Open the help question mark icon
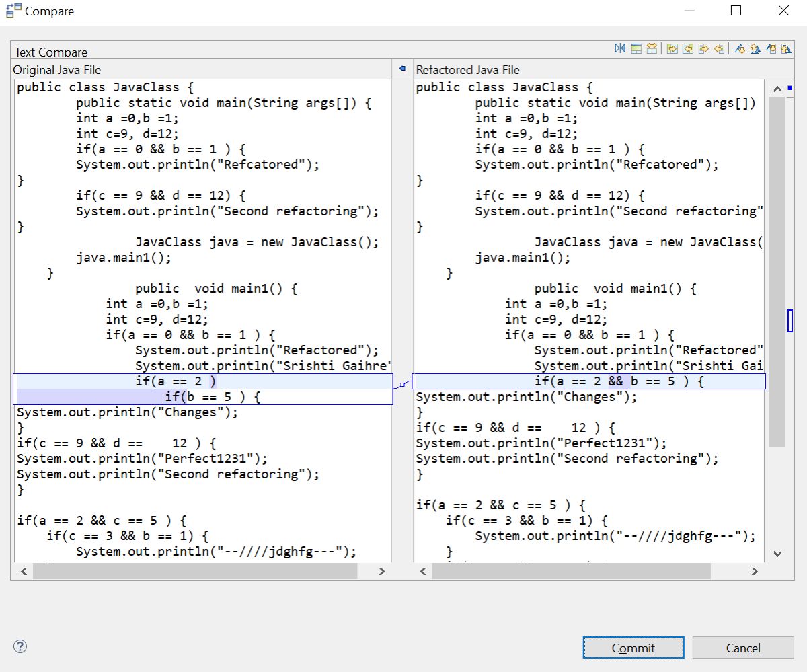This screenshot has width=807, height=672. [x=20, y=646]
